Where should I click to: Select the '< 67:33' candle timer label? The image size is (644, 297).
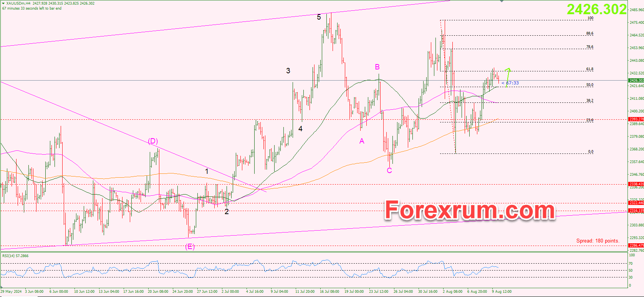(510, 83)
